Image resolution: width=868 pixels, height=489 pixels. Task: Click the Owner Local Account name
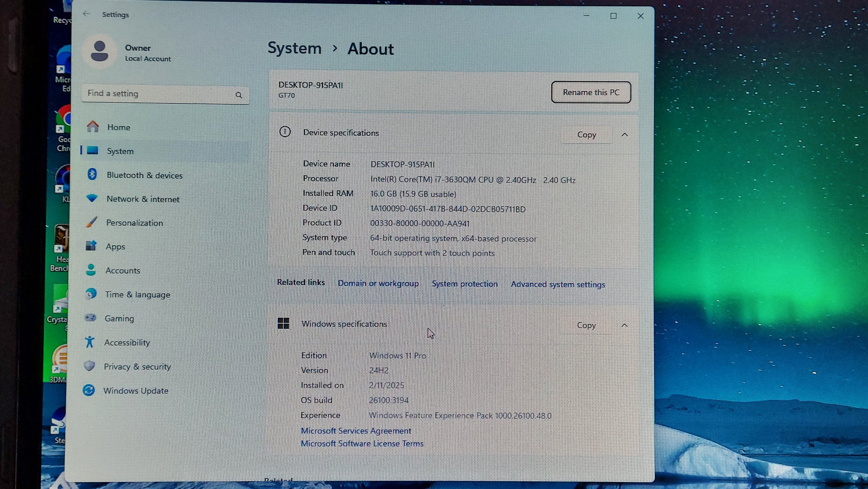[x=148, y=53]
